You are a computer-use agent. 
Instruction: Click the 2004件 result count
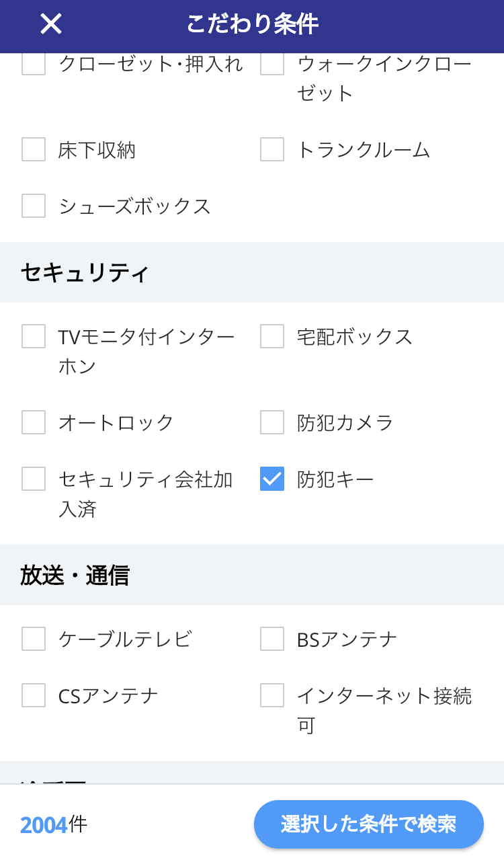click(54, 824)
